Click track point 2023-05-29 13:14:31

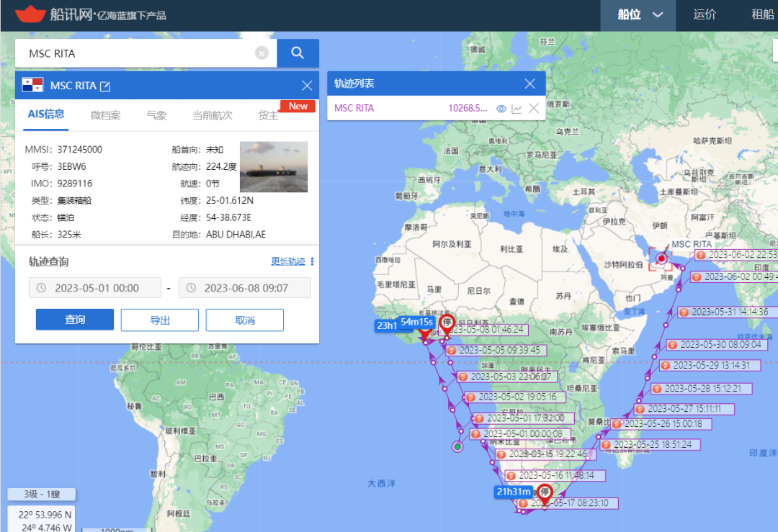[710, 366]
